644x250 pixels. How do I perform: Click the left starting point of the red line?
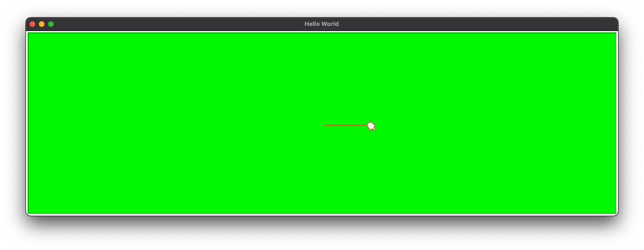click(x=324, y=125)
